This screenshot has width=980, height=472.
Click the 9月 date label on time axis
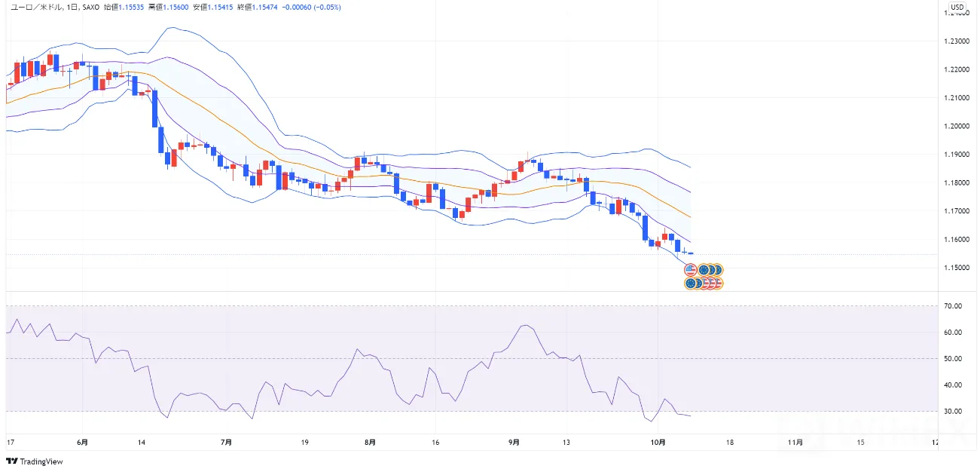click(x=513, y=443)
